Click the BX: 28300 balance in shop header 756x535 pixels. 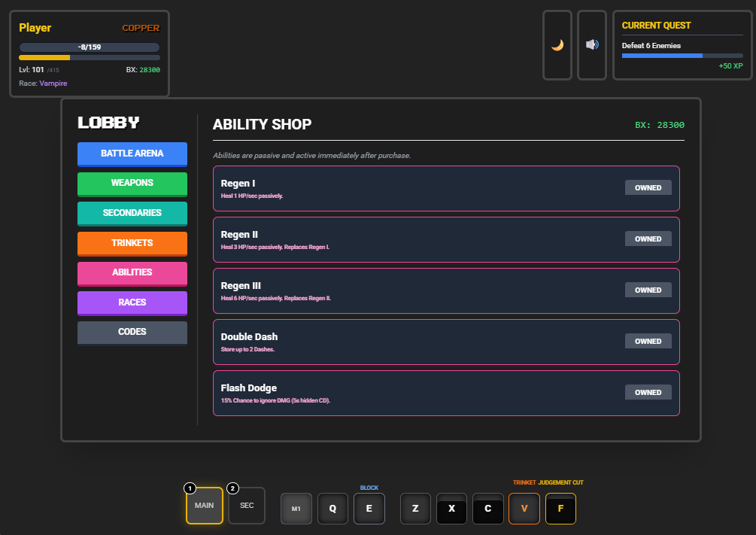coord(660,125)
